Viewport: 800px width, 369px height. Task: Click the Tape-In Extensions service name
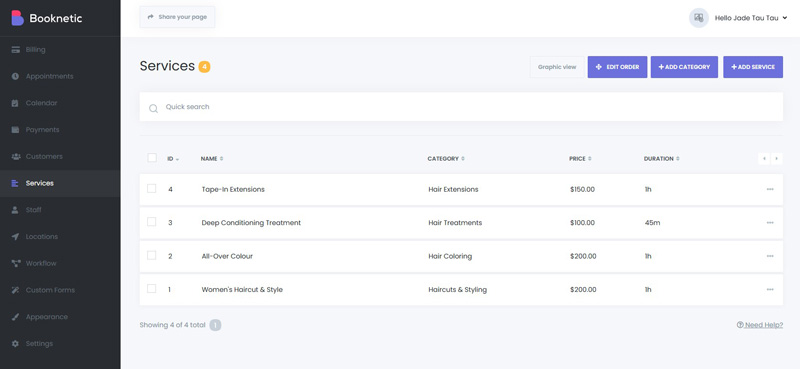click(233, 189)
